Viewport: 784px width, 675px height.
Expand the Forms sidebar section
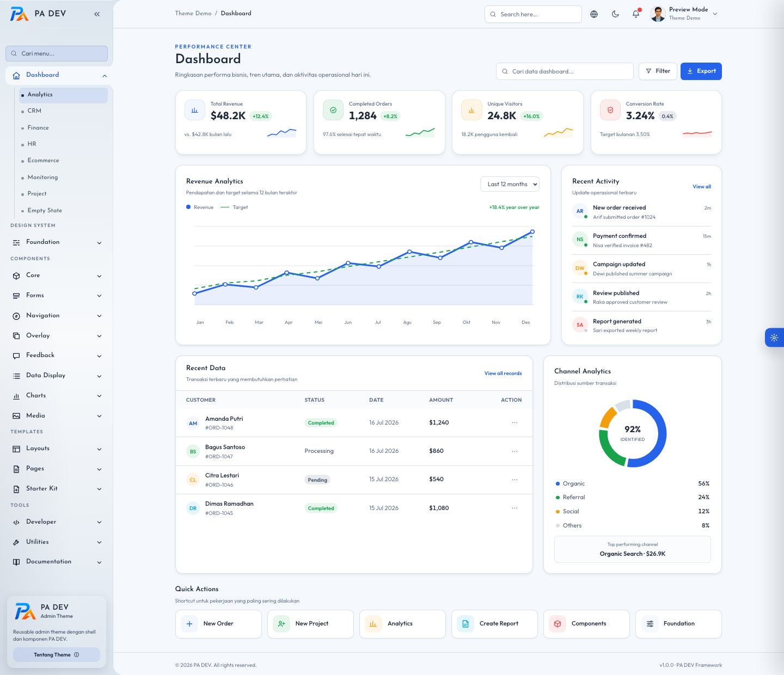(x=57, y=296)
